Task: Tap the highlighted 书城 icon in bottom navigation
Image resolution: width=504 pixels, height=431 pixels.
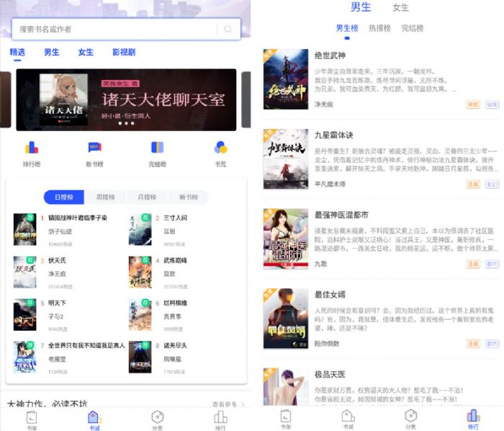Action: (x=94, y=419)
